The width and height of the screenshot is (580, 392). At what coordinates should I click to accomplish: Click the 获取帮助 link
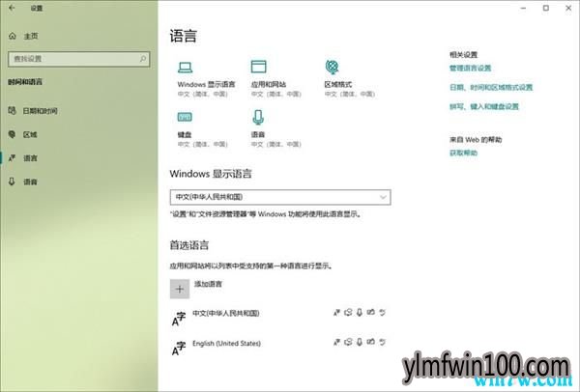tap(463, 153)
